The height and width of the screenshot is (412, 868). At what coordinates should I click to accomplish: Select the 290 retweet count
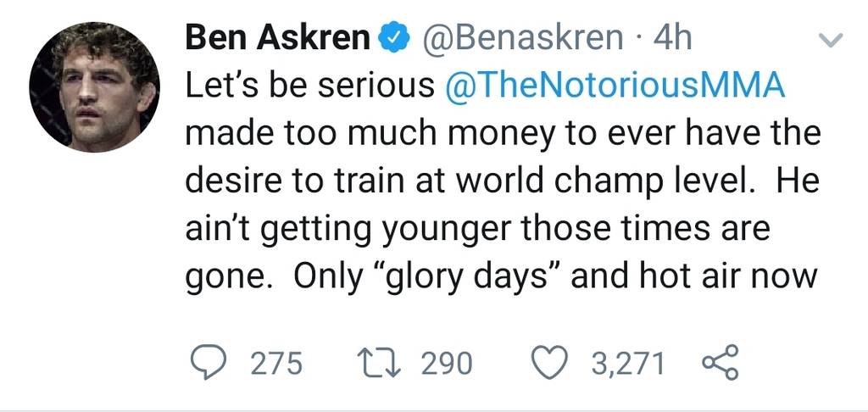[x=447, y=364]
